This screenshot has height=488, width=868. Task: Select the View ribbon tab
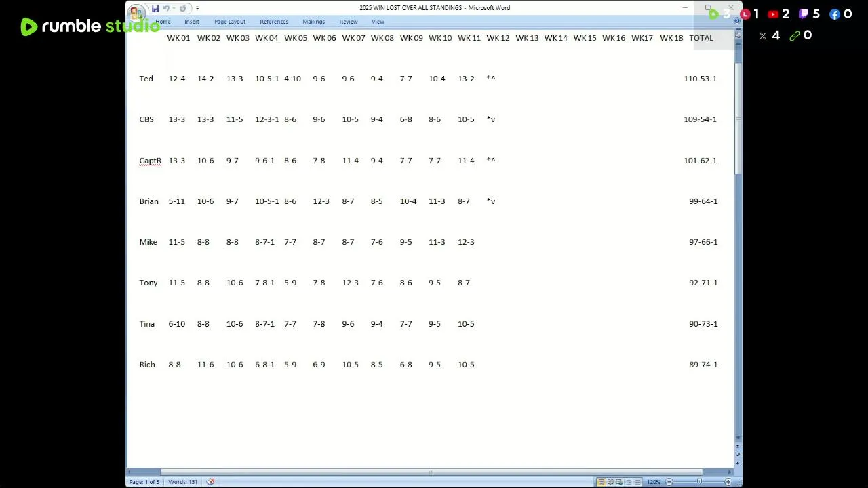(x=378, y=22)
